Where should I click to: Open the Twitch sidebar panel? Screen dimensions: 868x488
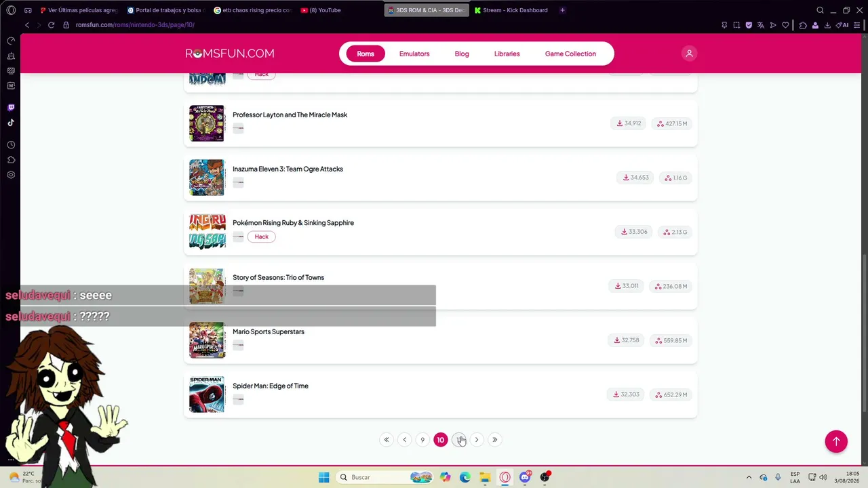pyautogui.click(x=11, y=107)
